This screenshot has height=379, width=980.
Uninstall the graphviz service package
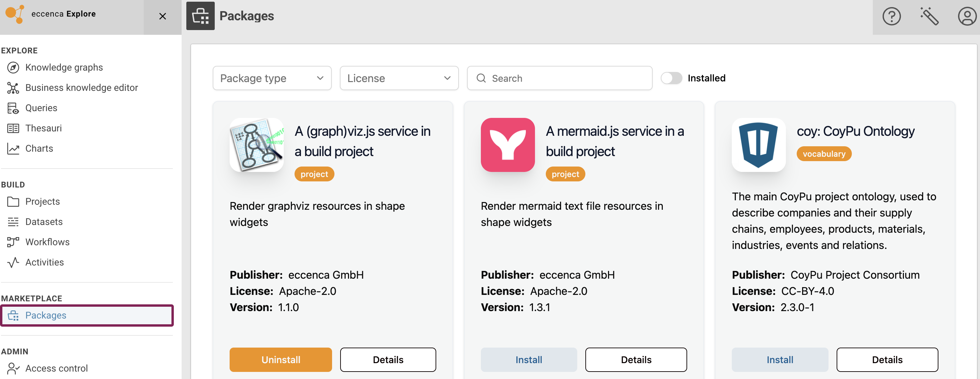pyautogui.click(x=281, y=360)
